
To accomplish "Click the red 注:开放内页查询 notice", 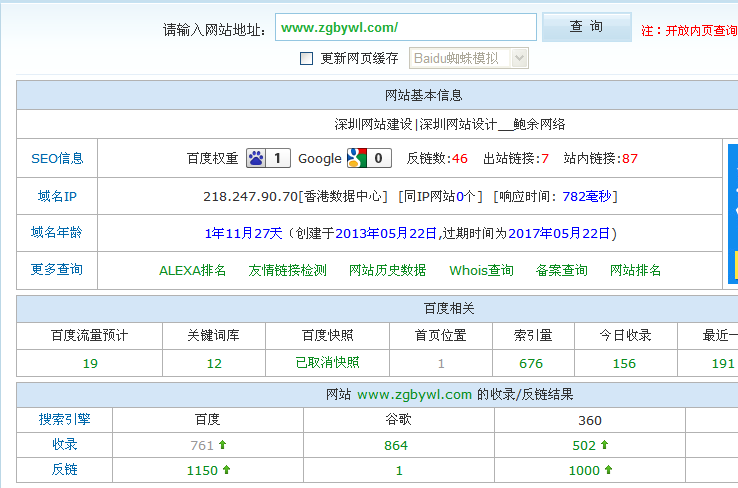I will (689, 31).
